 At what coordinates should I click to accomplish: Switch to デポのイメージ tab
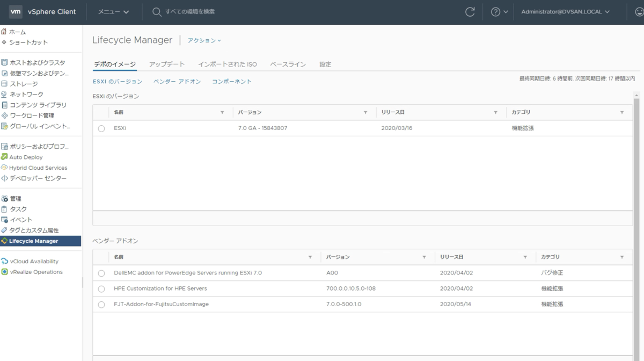115,64
